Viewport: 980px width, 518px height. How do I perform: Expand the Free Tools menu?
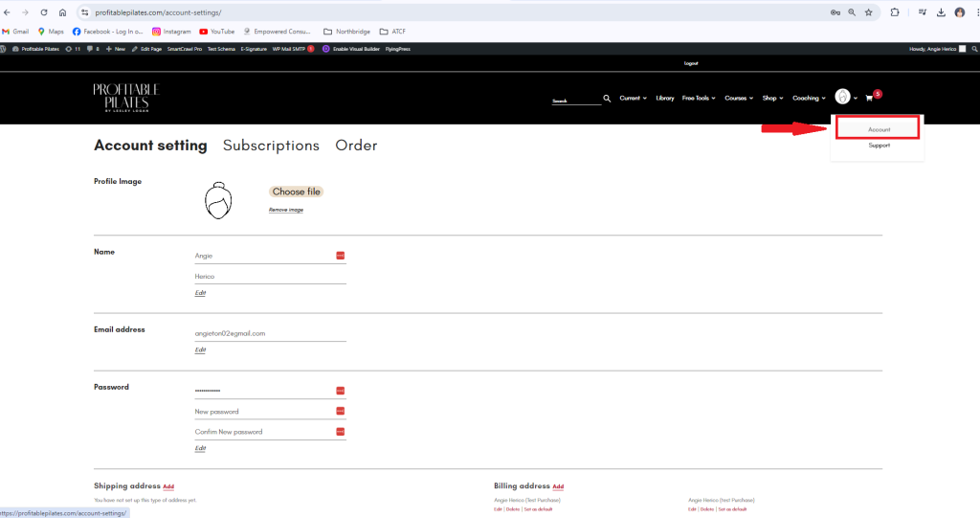pos(699,98)
